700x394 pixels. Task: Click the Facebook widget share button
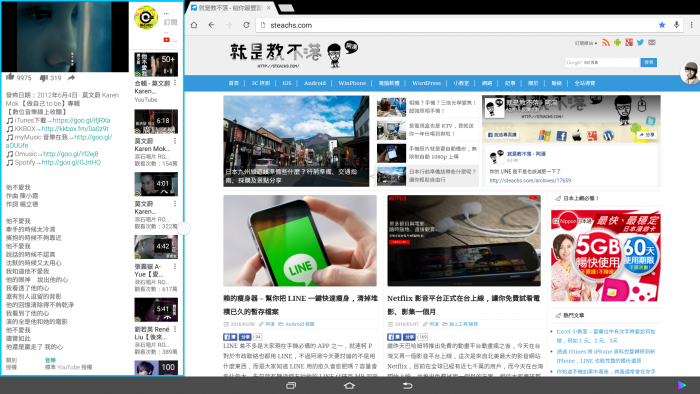click(x=646, y=134)
